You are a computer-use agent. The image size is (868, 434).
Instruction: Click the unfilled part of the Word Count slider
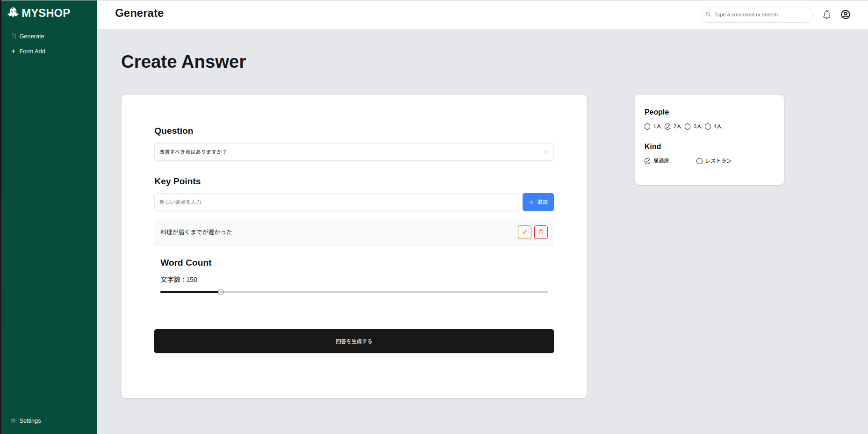(386, 292)
